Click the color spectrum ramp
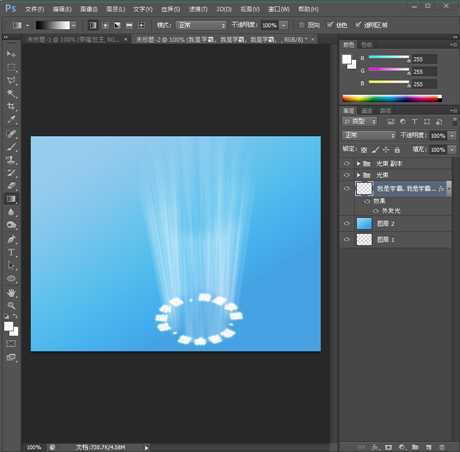 (392, 99)
